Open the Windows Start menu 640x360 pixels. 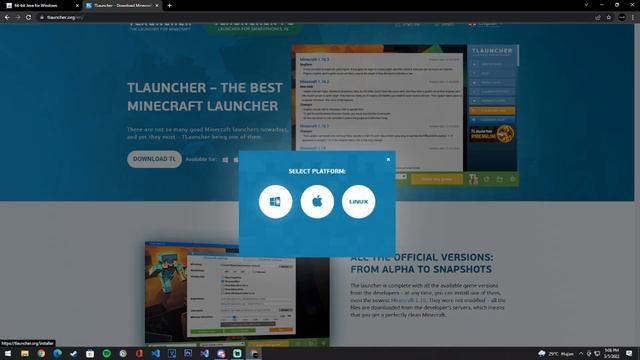click(x=8, y=353)
